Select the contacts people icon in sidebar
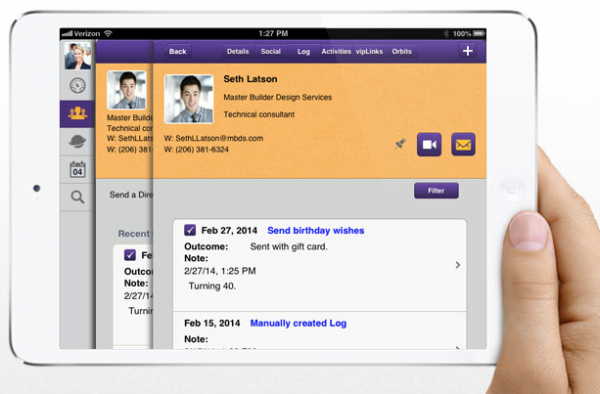 [x=77, y=114]
